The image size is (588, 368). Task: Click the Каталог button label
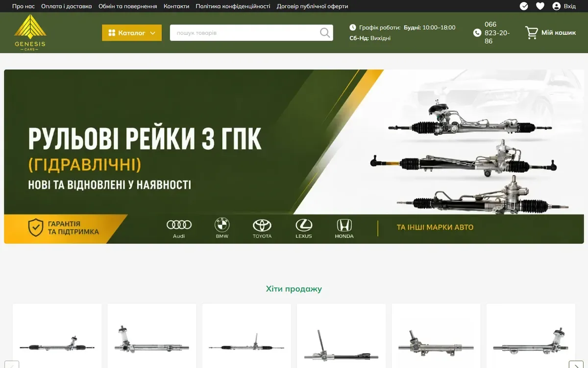(132, 33)
